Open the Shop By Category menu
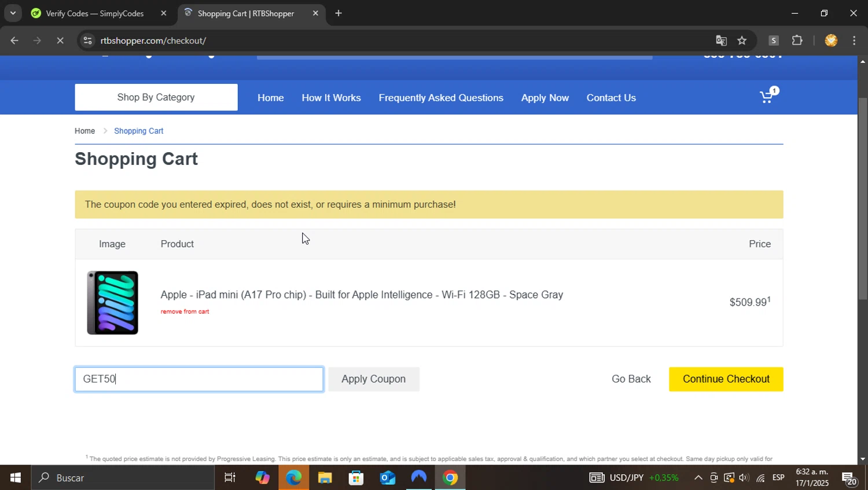 click(156, 97)
